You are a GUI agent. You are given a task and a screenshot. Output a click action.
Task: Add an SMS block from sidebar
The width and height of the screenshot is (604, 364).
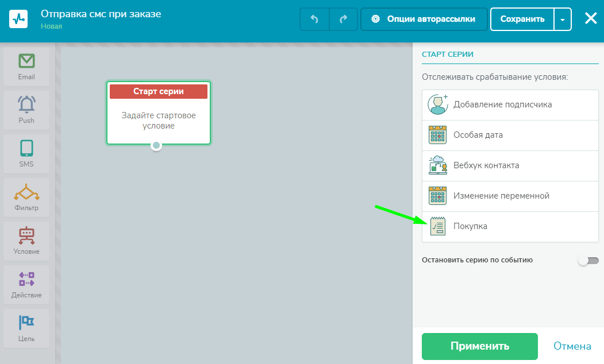[26, 153]
